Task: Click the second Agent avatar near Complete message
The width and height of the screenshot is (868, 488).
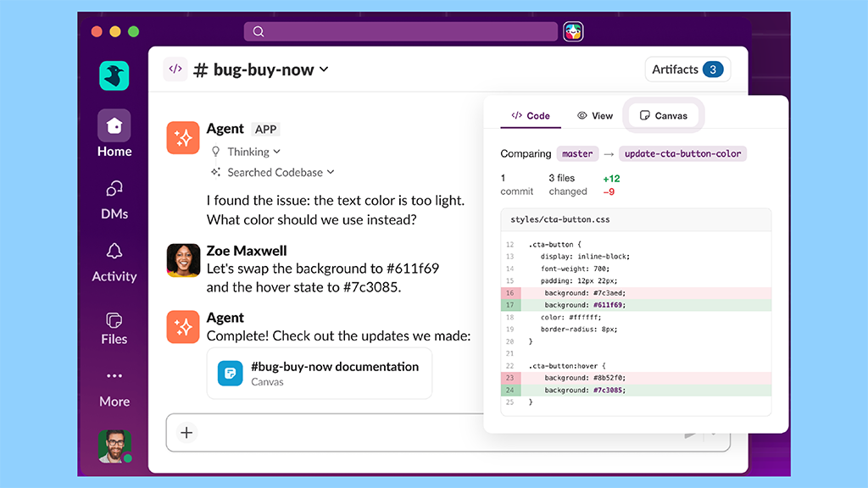Action: pyautogui.click(x=183, y=326)
